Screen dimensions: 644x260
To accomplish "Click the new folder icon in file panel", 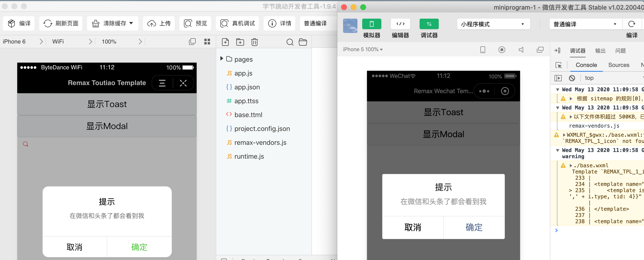I will point(240,42).
